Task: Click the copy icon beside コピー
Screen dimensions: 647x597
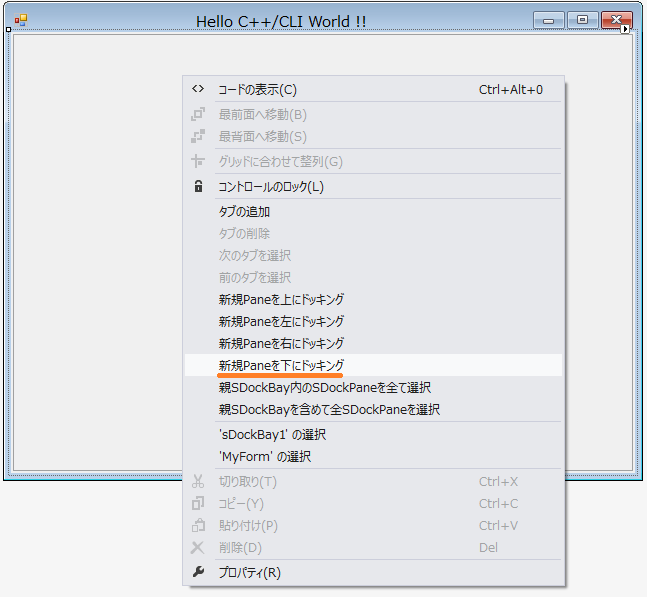Action: (198, 503)
